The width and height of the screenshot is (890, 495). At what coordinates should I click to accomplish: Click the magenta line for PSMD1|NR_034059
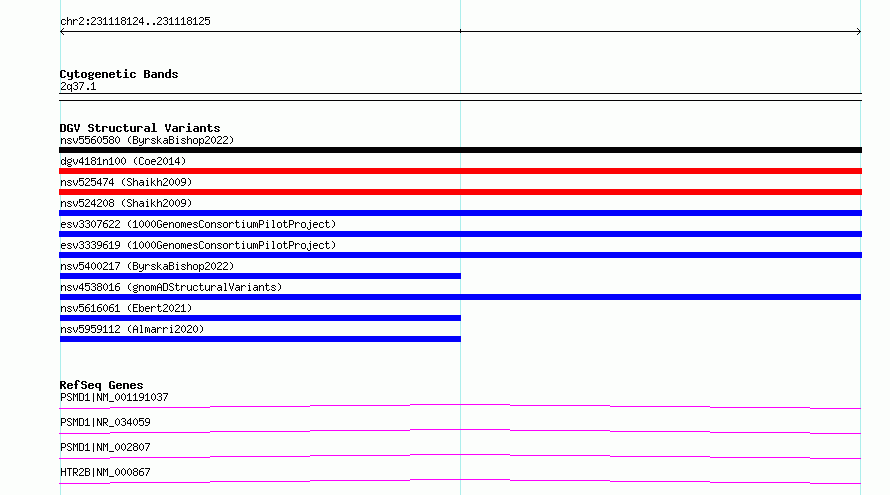coord(460,431)
